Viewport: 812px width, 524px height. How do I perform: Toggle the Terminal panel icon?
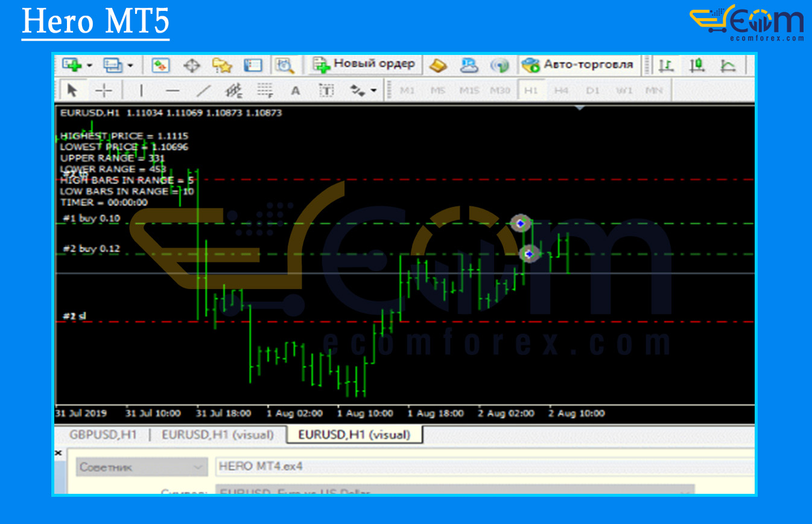click(253, 65)
